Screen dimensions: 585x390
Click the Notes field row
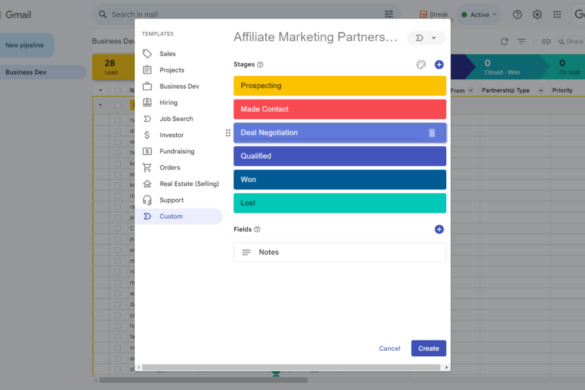point(340,252)
